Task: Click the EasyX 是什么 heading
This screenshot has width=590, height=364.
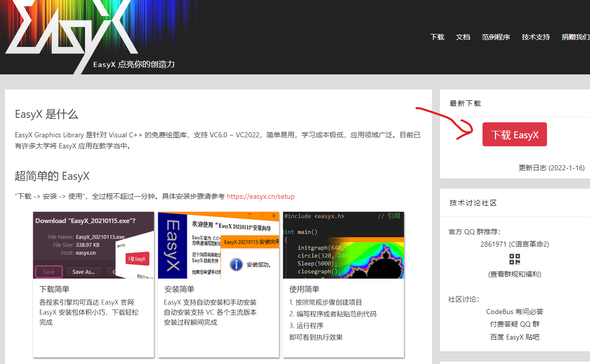Action: point(46,114)
